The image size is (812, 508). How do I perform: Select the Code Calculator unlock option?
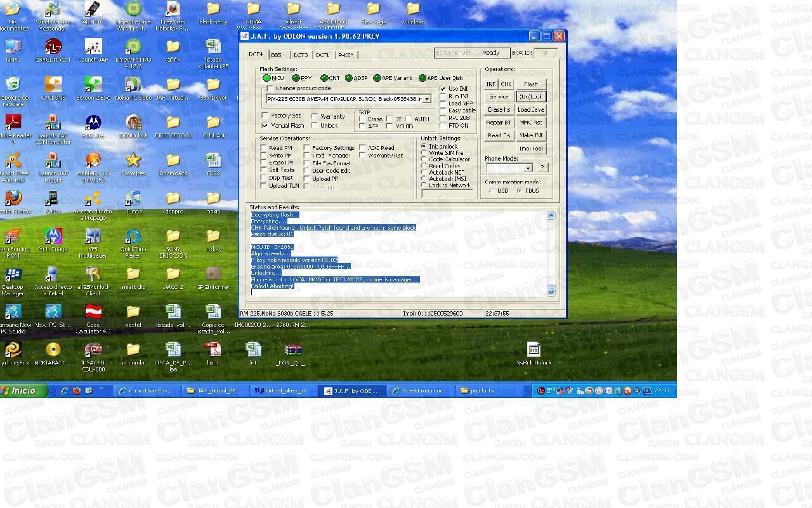coord(424,159)
